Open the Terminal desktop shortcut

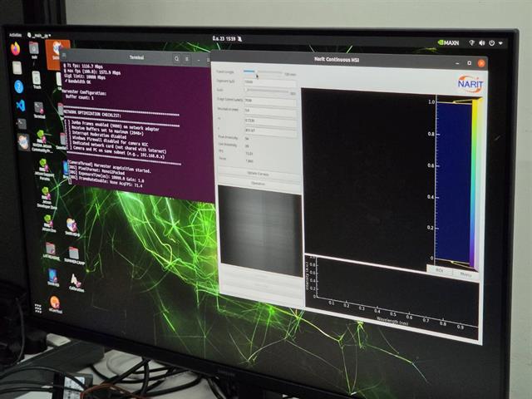[x=39, y=110]
